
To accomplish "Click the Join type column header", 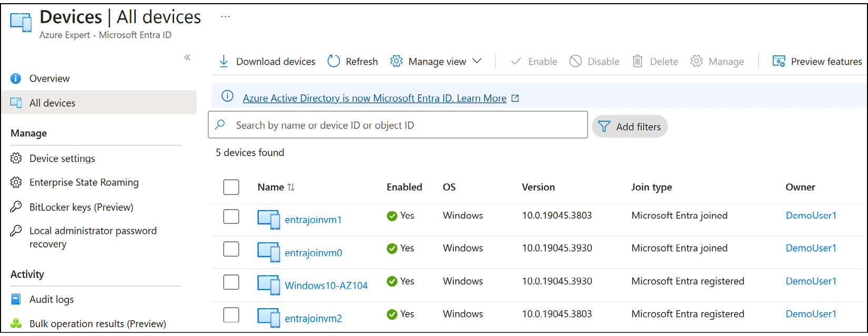I will [x=651, y=187].
